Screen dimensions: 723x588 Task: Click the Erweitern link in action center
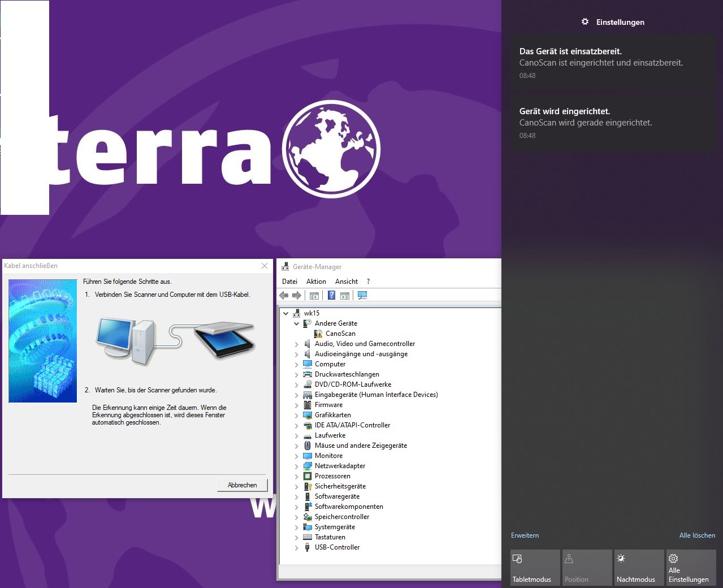tap(525, 535)
